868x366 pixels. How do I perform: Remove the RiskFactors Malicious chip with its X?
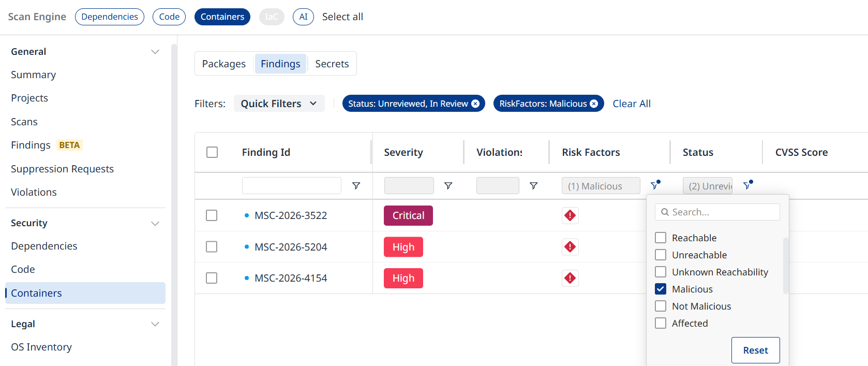[x=594, y=104]
